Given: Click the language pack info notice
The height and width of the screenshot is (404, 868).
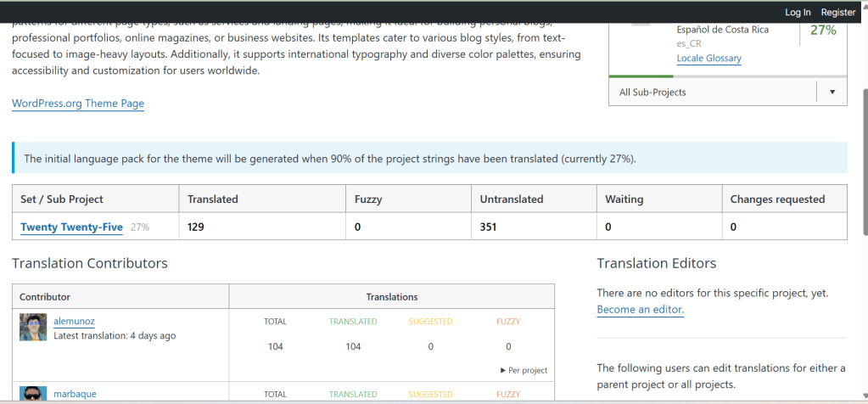Looking at the screenshot, I should pos(429,158).
